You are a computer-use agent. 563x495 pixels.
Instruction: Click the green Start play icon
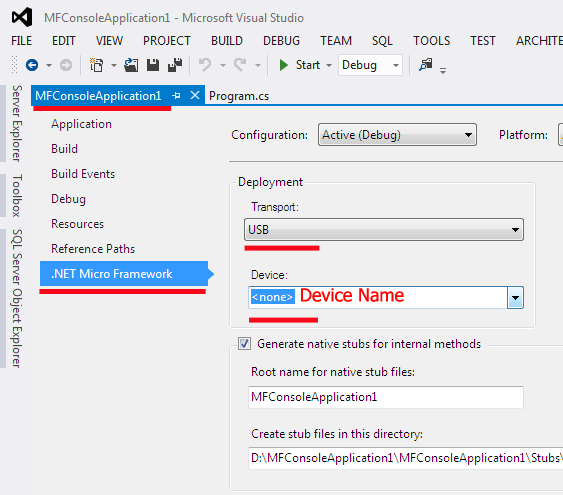point(284,65)
